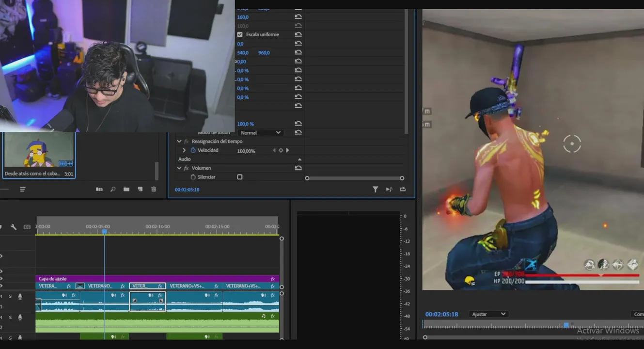This screenshot has height=349, width=644.
Task: Select Desde atrás como el coba... thumbnail
Action: 39,150
